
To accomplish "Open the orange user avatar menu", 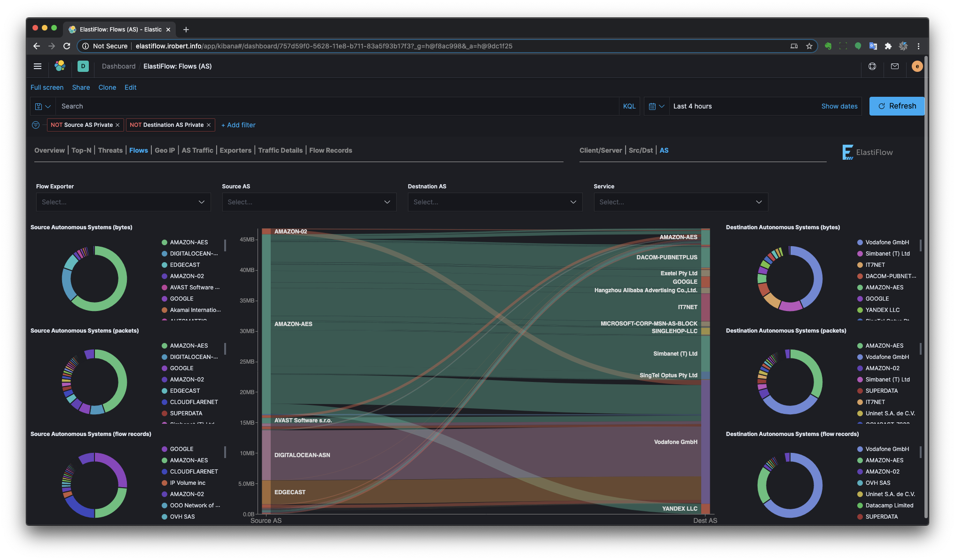I will coord(917,66).
